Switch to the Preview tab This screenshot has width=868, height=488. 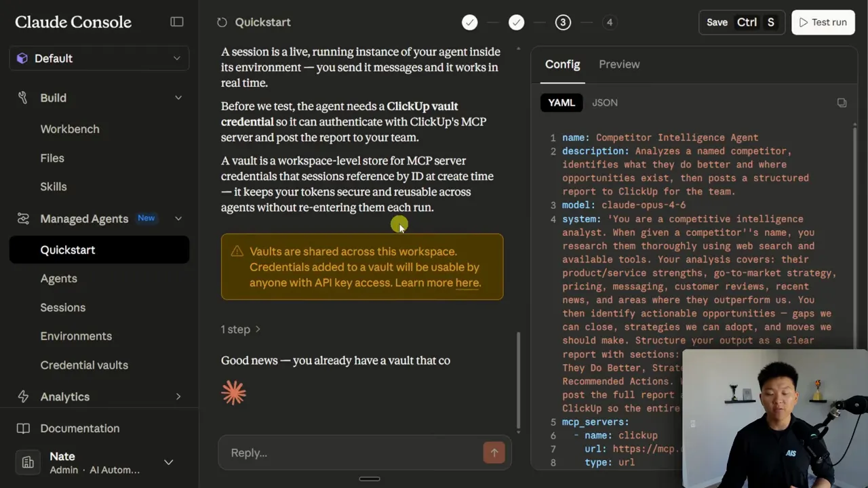click(x=619, y=64)
